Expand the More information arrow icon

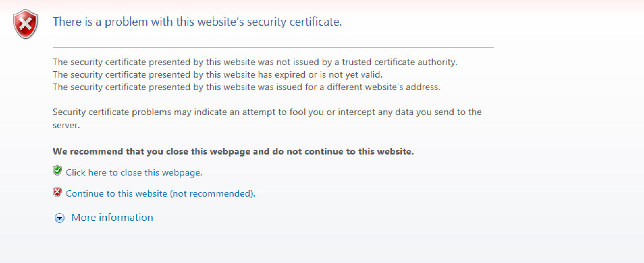pyautogui.click(x=60, y=218)
